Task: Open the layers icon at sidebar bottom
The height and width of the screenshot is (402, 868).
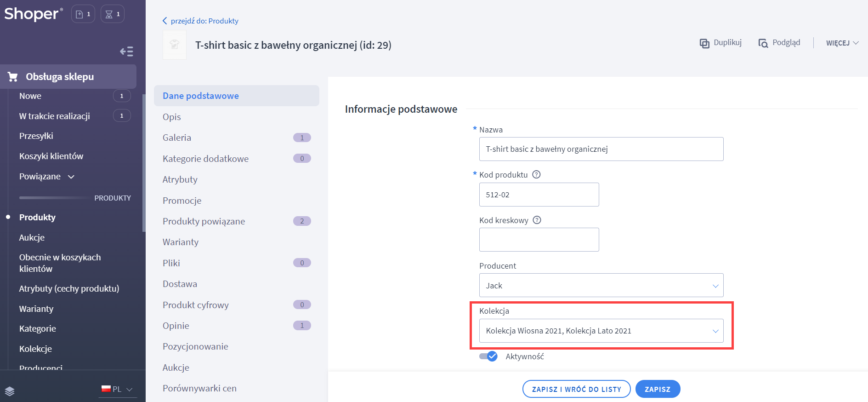Action: click(x=10, y=391)
